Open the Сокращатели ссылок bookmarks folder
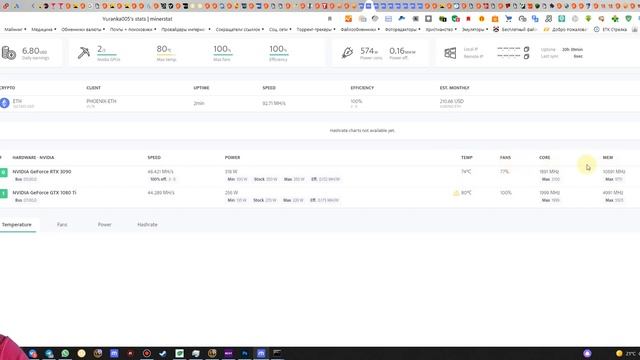This screenshot has width=640, height=360. pos(240,29)
